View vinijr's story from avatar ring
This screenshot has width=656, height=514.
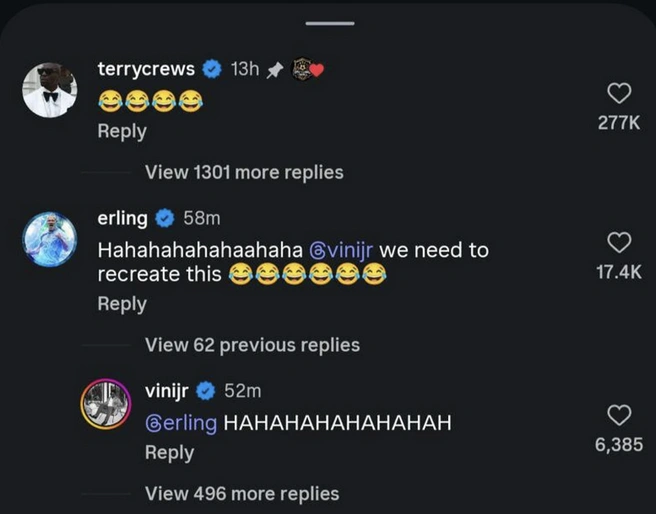point(105,404)
